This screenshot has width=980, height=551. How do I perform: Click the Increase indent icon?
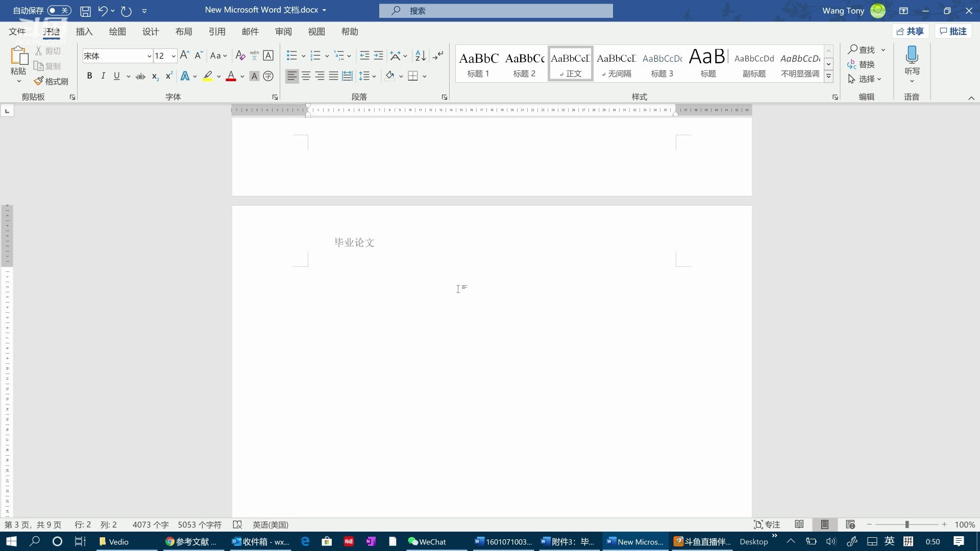pos(378,55)
